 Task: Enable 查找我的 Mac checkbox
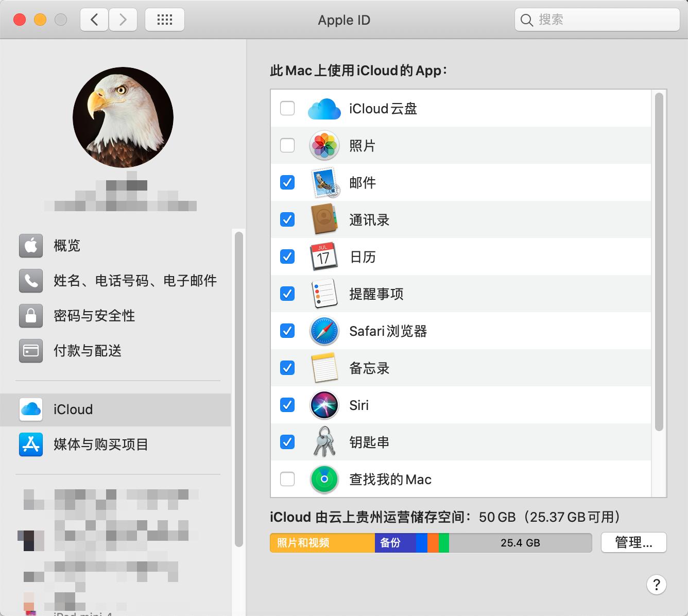pos(287,479)
